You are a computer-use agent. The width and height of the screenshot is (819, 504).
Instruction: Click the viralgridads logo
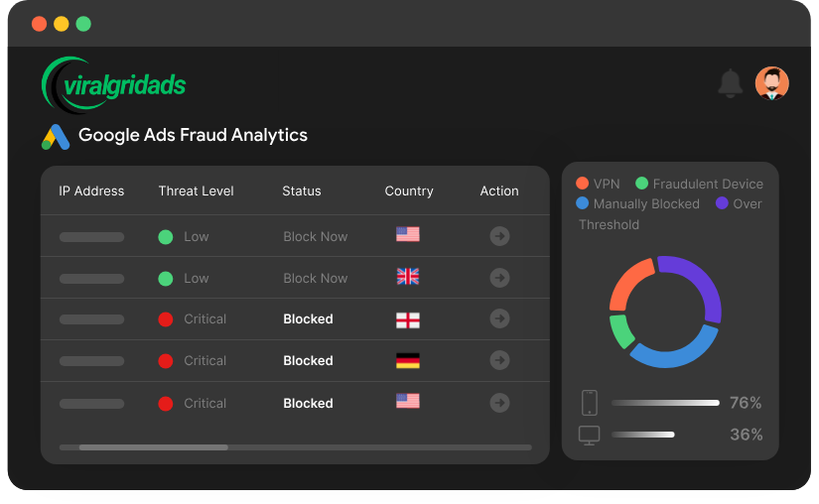pos(114,84)
